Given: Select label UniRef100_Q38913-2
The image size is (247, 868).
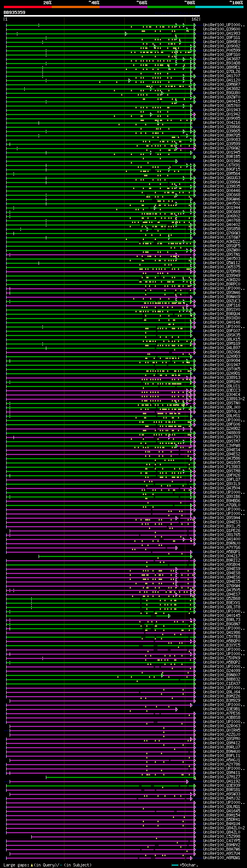Looking at the screenshot, I should 224,399.
